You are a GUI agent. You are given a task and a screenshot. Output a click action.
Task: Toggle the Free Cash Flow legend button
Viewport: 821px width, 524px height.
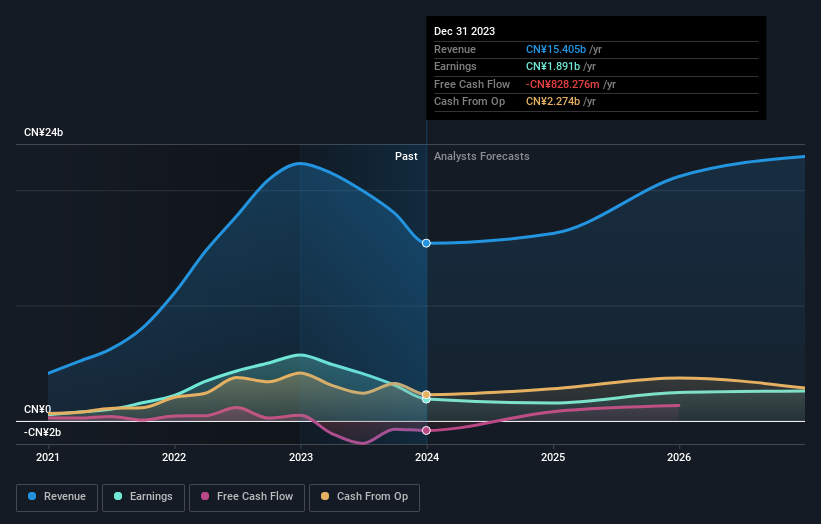[x=247, y=497]
